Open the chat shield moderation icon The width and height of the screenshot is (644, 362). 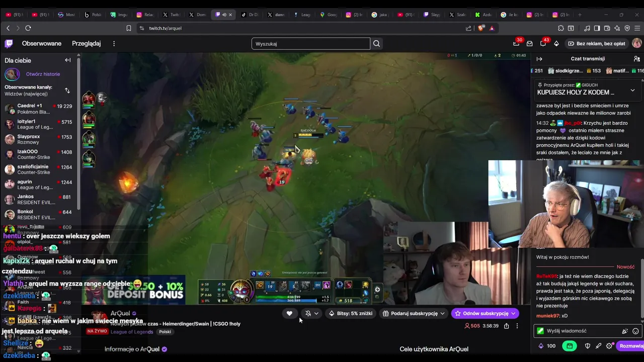[588, 346]
